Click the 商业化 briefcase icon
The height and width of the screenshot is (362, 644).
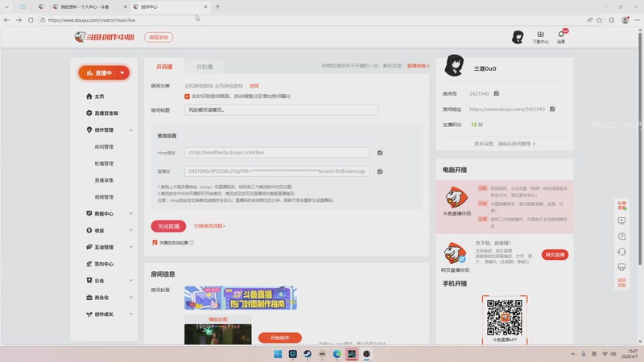[x=89, y=297]
